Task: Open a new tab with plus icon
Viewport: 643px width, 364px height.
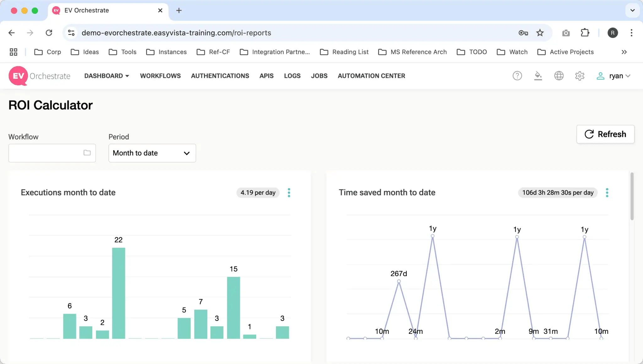Action: (179, 10)
